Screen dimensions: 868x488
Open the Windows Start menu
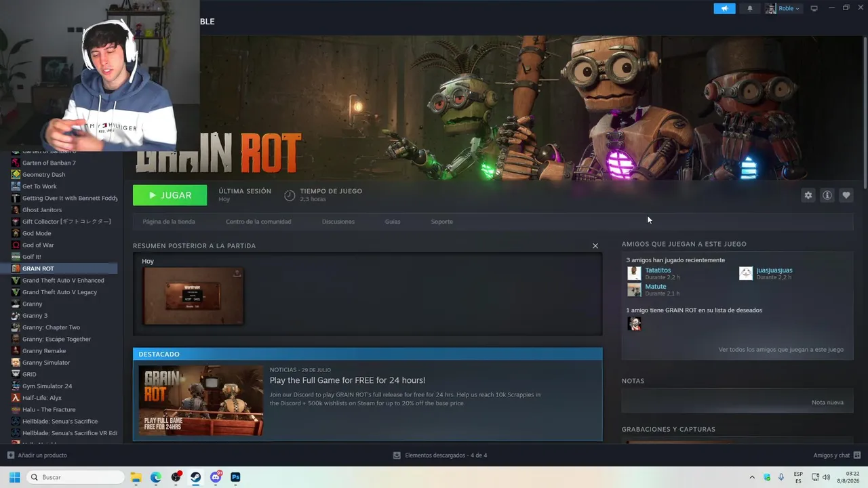pyautogui.click(x=14, y=477)
